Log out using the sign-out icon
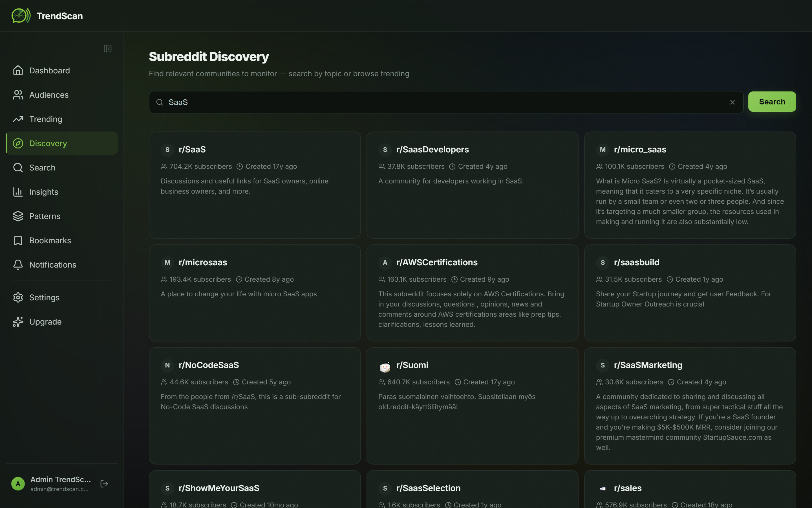The width and height of the screenshot is (812, 508). point(104,483)
